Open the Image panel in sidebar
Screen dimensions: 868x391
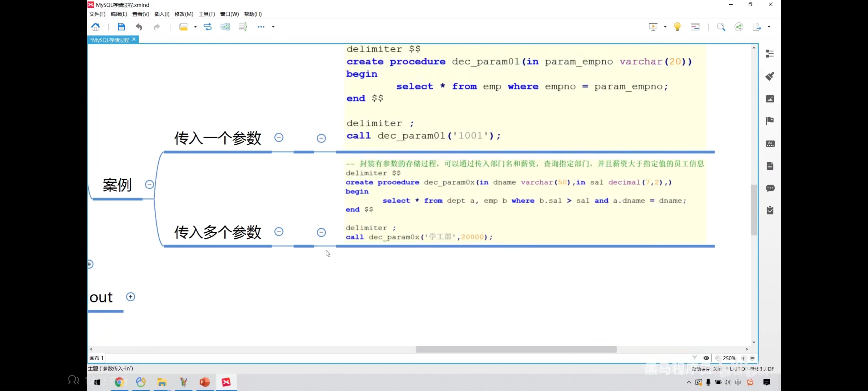click(770, 98)
